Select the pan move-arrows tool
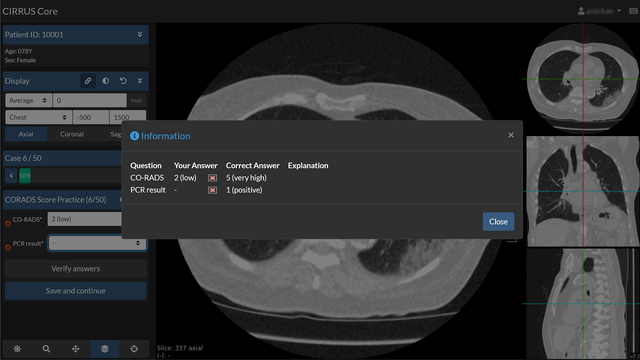This screenshot has height=360, width=640. pos(76,349)
